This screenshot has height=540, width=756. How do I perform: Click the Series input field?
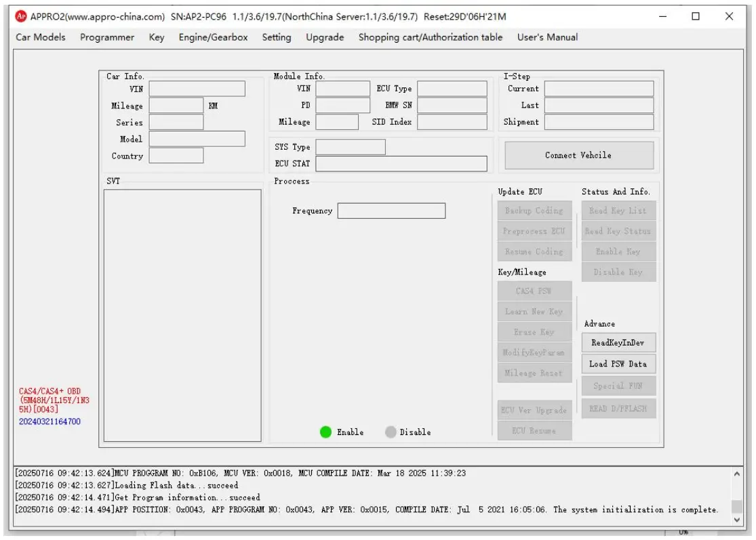176,123
